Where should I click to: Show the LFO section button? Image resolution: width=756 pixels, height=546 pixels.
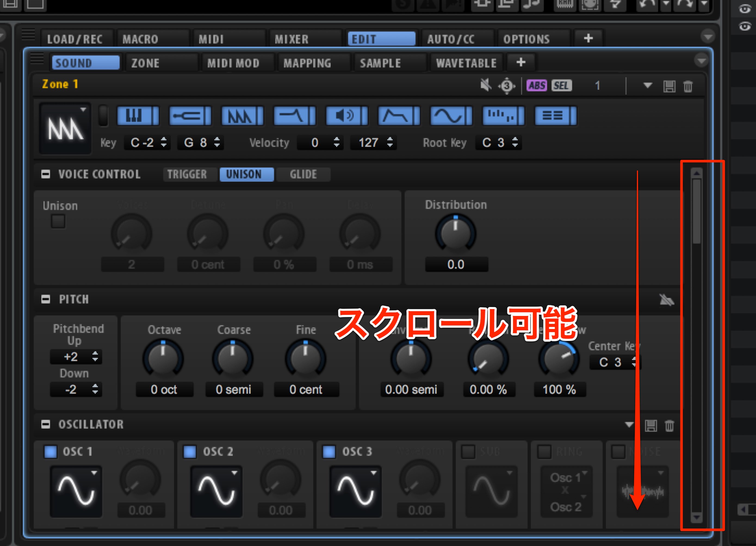pos(451,116)
